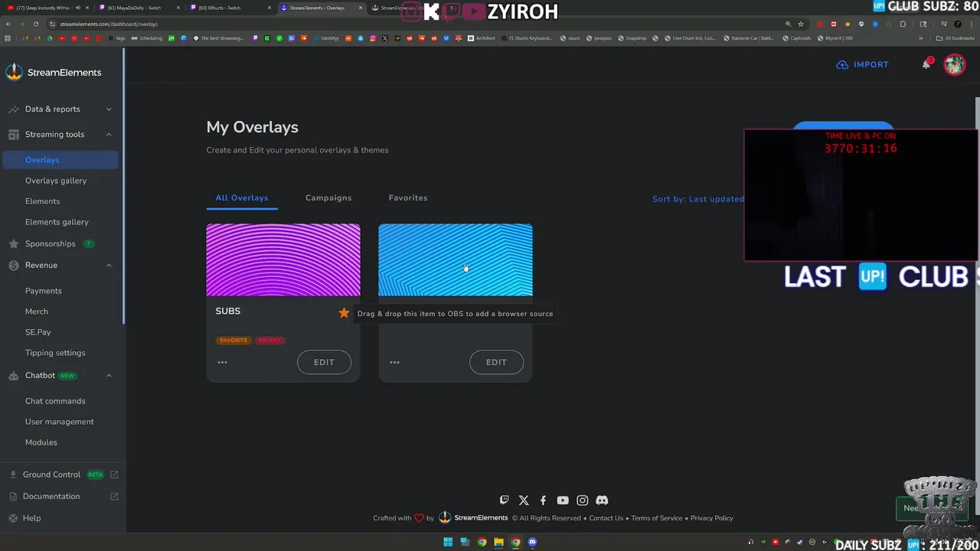Click the Terms of Service link
The image size is (980, 551).
[x=656, y=518]
